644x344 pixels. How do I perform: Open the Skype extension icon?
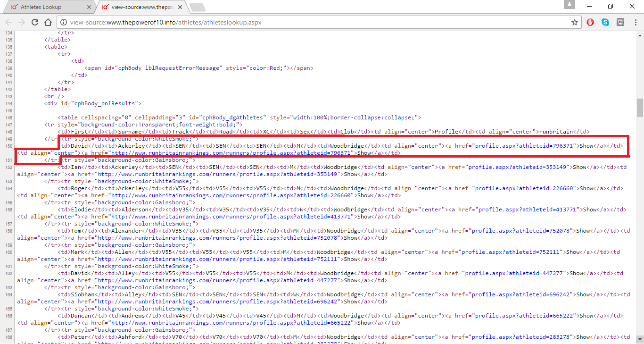tap(605, 22)
